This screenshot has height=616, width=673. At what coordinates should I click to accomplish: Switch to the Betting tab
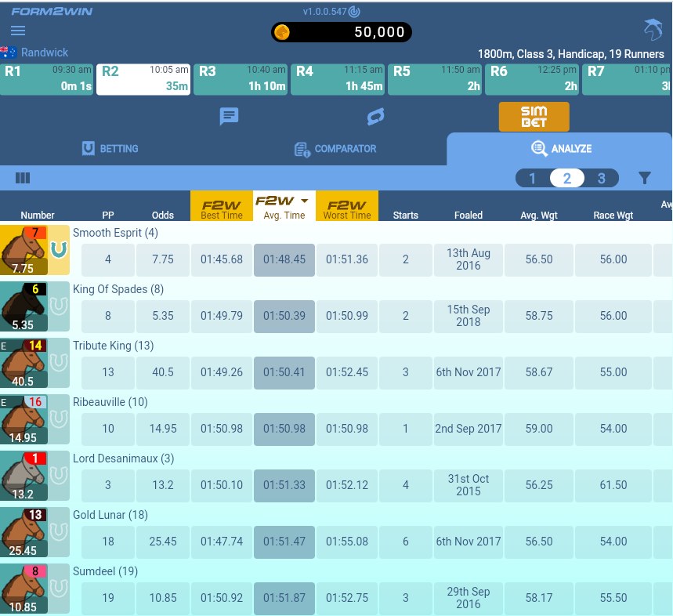tap(110, 149)
